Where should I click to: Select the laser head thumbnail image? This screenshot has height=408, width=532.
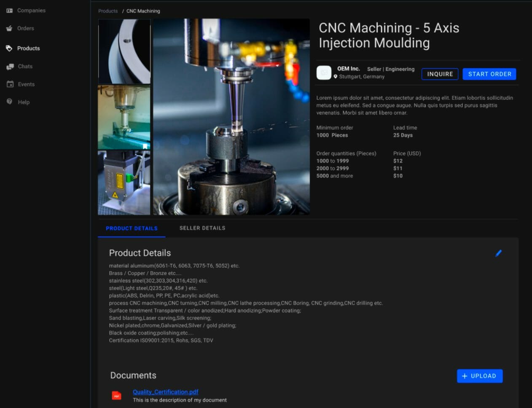[124, 183]
